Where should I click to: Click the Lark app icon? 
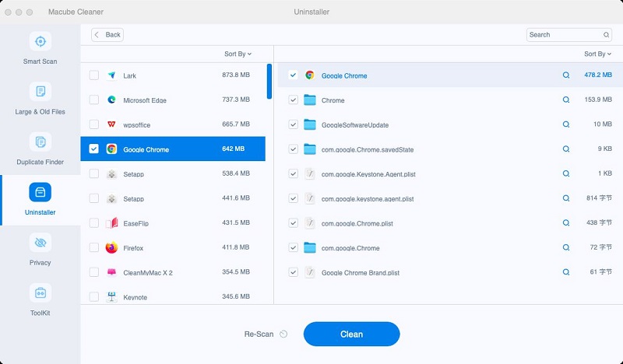[111, 75]
